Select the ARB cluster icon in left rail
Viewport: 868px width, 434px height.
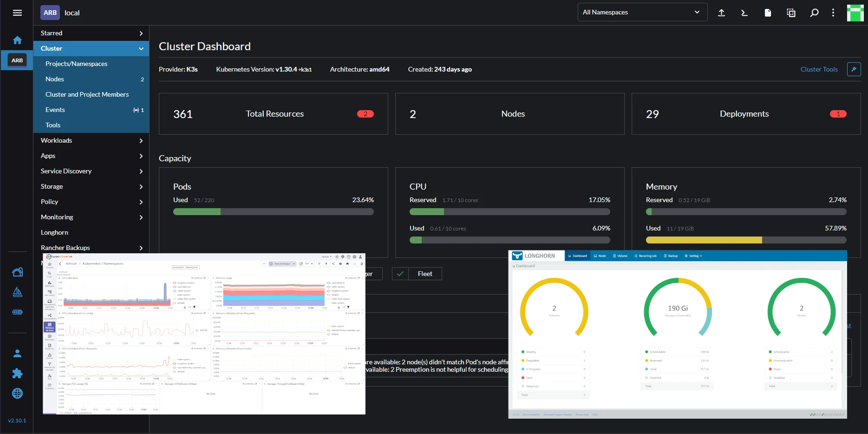17,60
